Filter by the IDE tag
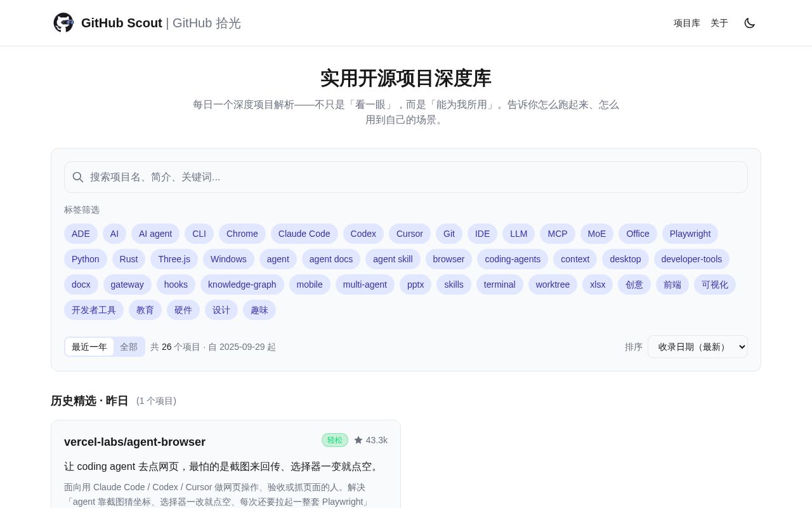Viewport: 812px width, 508px height. coord(482,234)
